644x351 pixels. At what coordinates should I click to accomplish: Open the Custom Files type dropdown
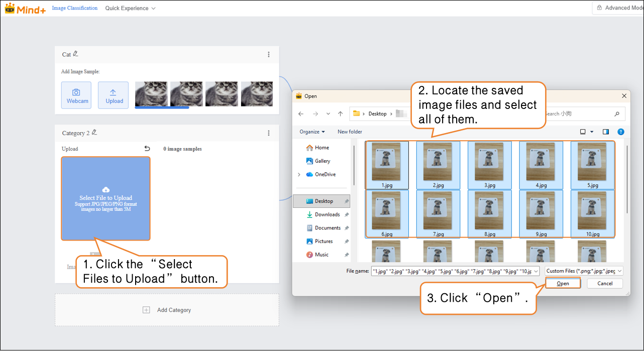[x=584, y=271]
